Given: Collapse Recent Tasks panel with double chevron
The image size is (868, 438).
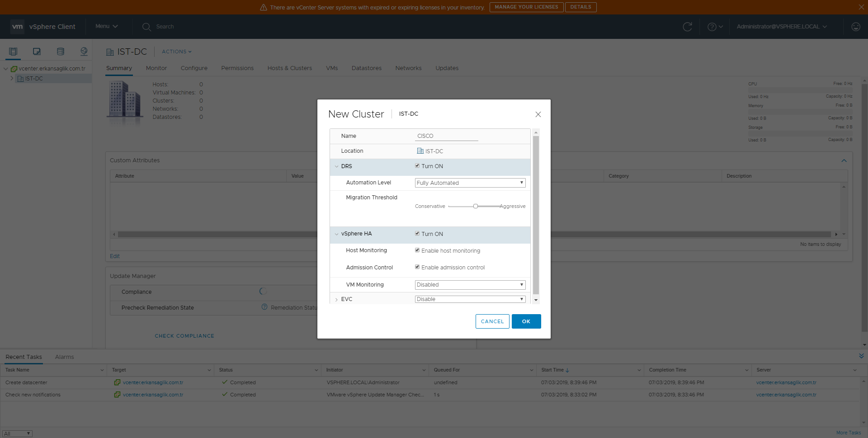Looking at the screenshot, I should pyautogui.click(x=861, y=356).
